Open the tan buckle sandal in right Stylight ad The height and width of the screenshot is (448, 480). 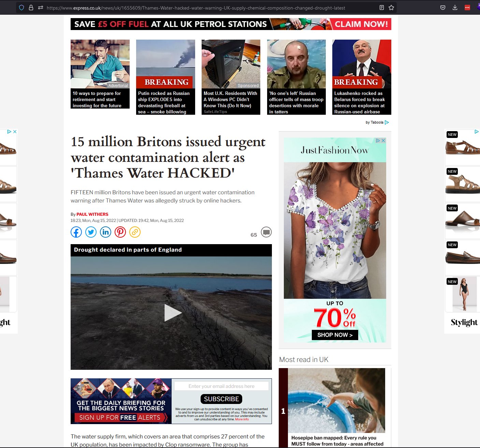tap(463, 184)
